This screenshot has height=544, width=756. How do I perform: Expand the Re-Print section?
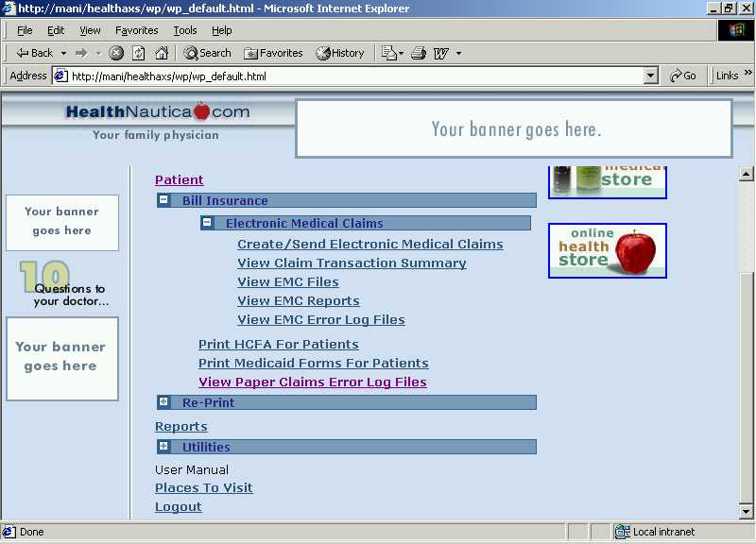click(163, 401)
